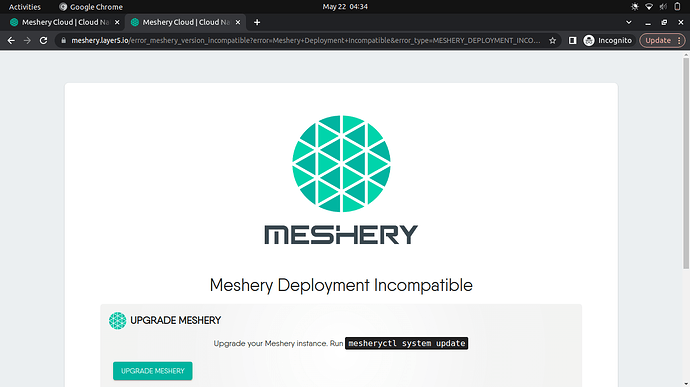This screenshot has height=387, width=690.
Task: Click the address bar URL field
Action: click(x=306, y=41)
